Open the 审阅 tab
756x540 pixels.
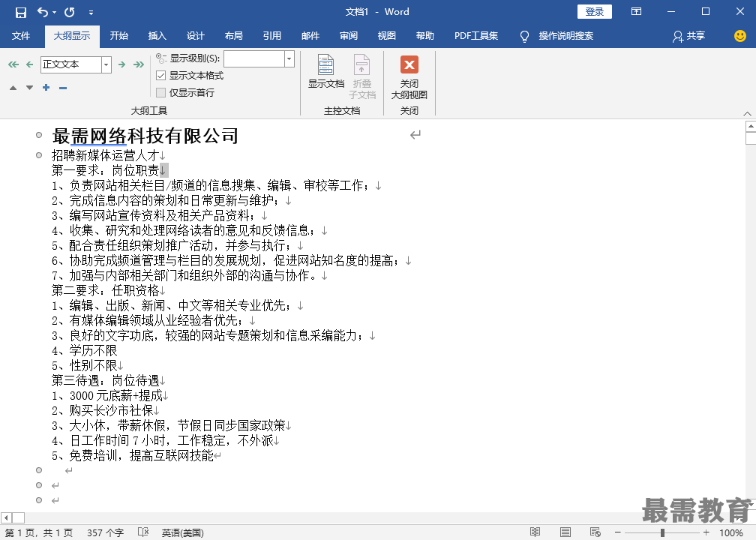coord(349,36)
